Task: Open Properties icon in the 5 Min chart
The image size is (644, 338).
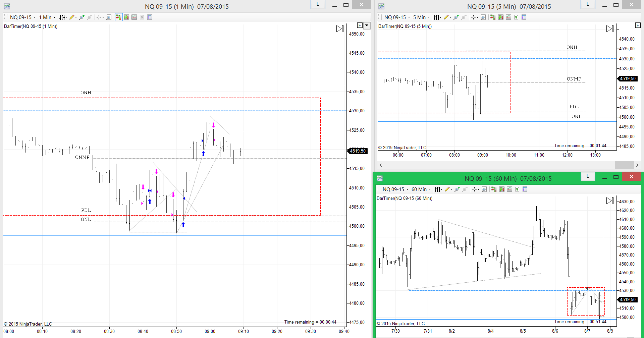Action: [x=524, y=17]
